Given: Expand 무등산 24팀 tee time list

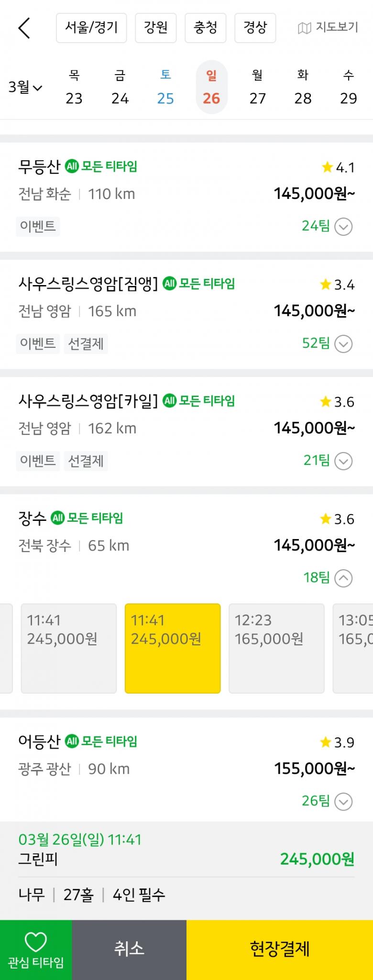Looking at the screenshot, I should [x=343, y=226].
